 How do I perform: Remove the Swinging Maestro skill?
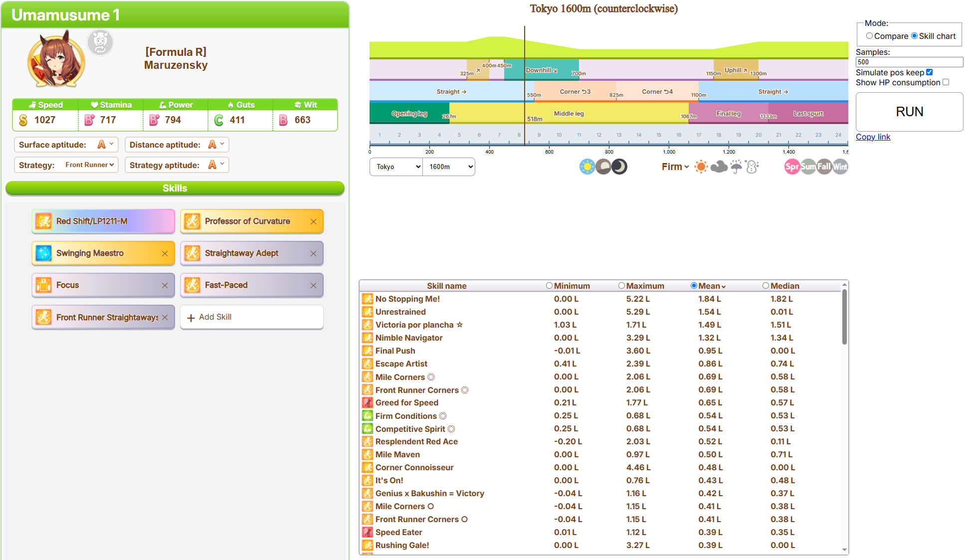[165, 253]
